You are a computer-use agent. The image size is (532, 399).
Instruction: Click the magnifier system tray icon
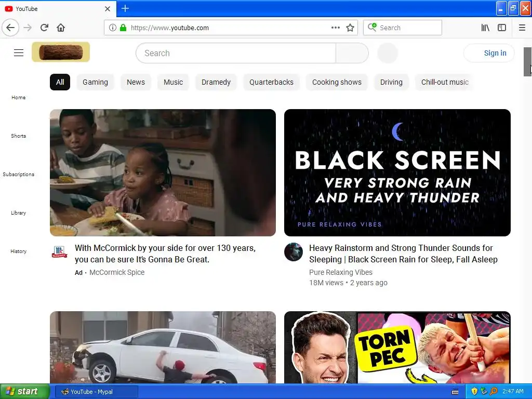click(x=494, y=392)
